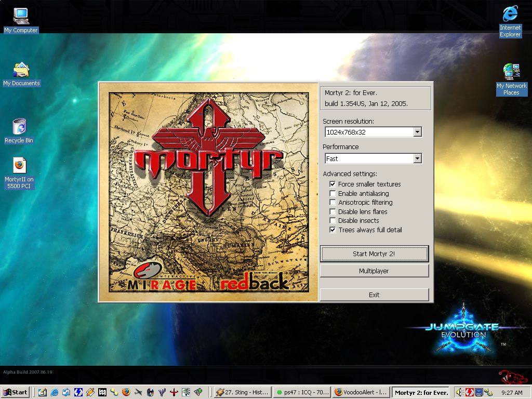Launch Outlook Express envelope icon in quick launch
The height and width of the screenshot is (399, 532).
click(66, 392)
